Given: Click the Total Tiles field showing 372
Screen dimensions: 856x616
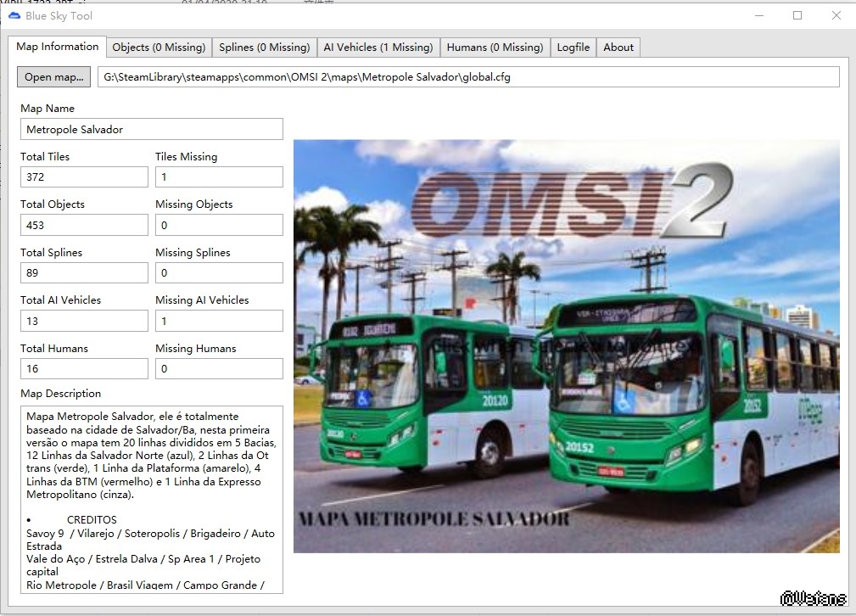Looking at the screenshot, I should click(84, 177).
